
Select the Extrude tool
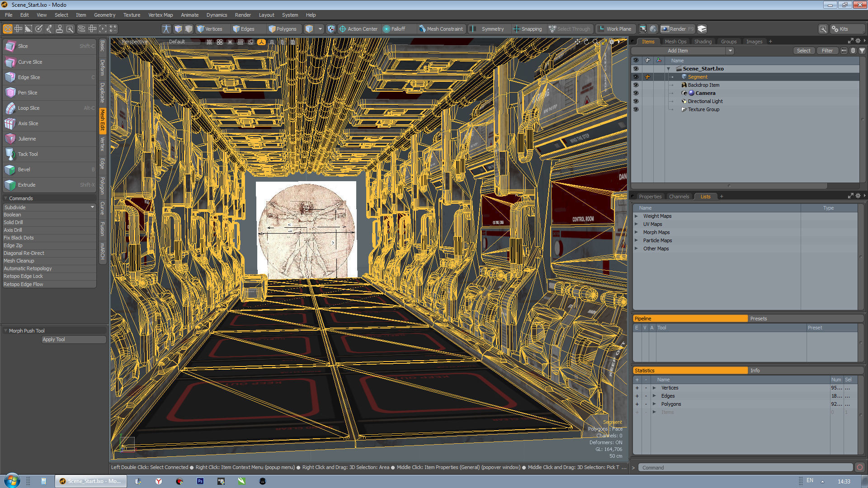[x=49, y=185]
